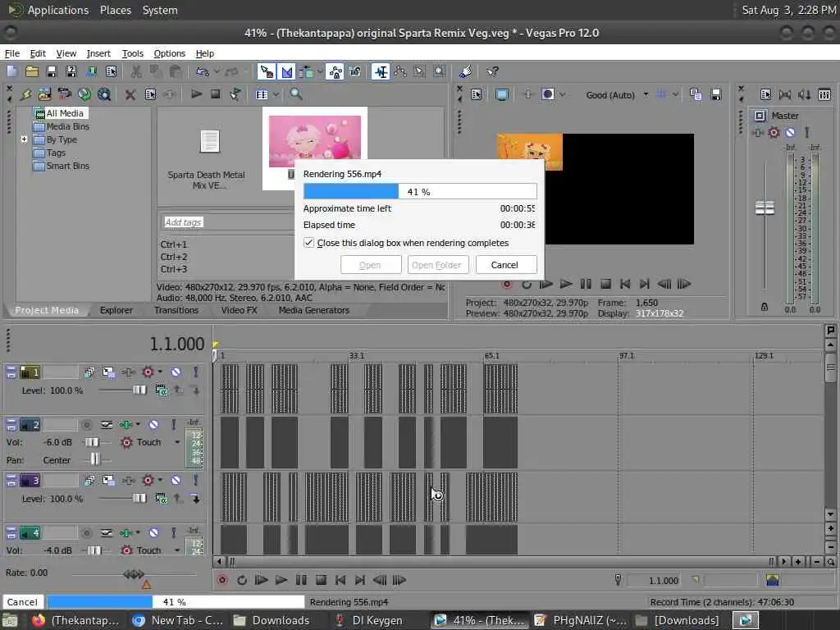Toggle Master bus mute icon
This screenshot has width=840, height=630.
(790, 132)
